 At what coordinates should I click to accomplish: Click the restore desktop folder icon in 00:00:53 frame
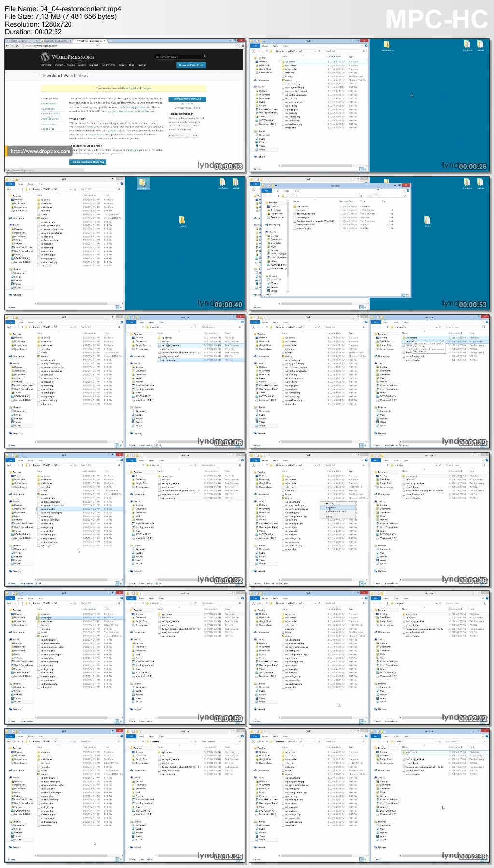[x=427, y=222]
